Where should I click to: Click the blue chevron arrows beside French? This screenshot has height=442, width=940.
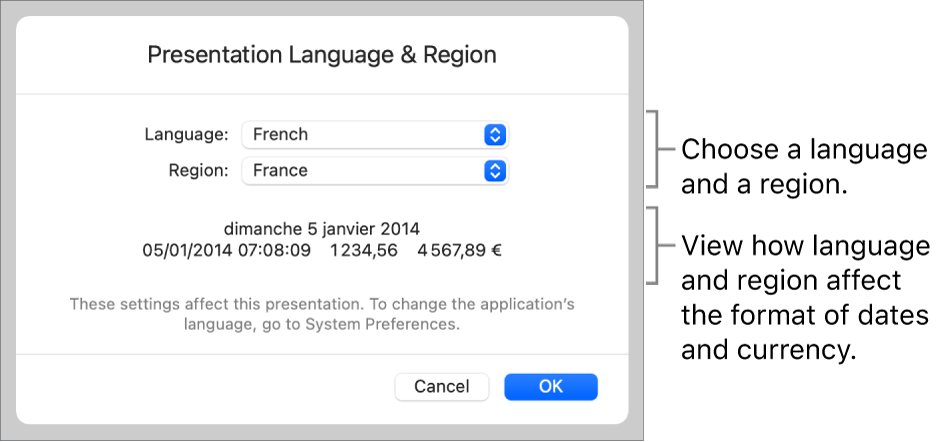click(x=495, y=135)
